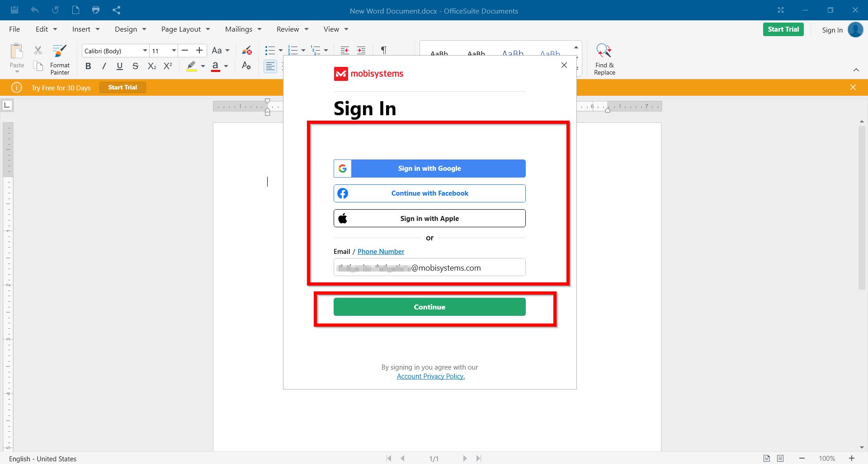Click Sign in with Apple button
The image size is (868, 464).
coord(429,218)
